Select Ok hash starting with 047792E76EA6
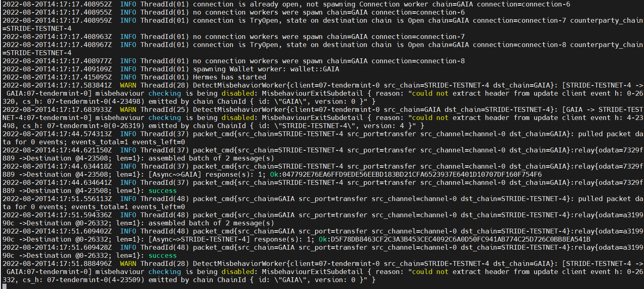 click(412, 174)
